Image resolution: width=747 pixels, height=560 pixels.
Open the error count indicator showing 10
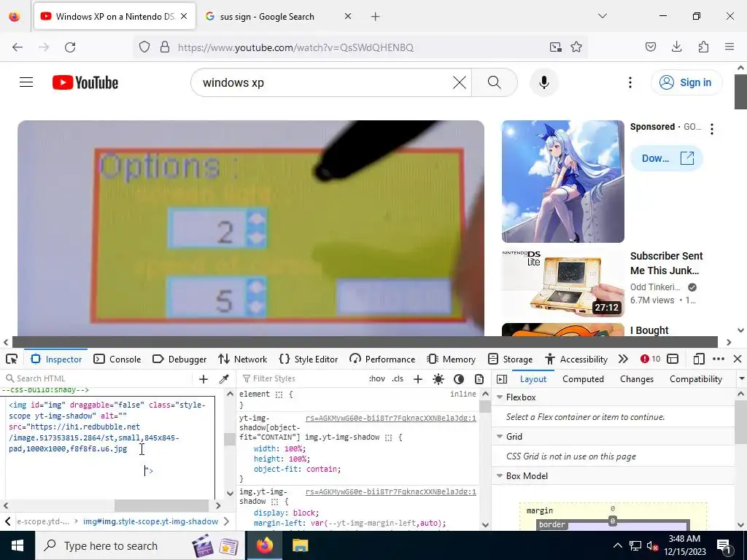tap(650, 359)
